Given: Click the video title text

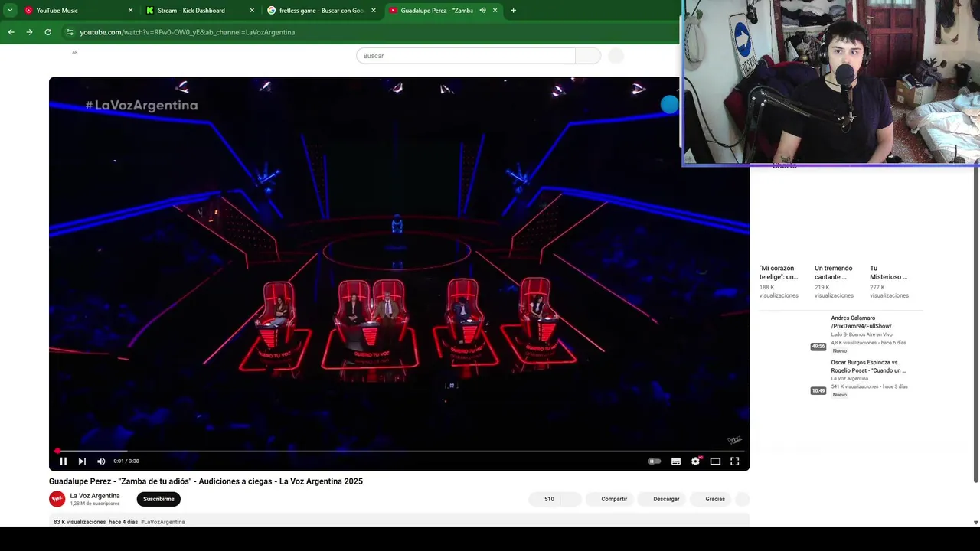Looking at the screenshot, I should (x=206, y=481).
